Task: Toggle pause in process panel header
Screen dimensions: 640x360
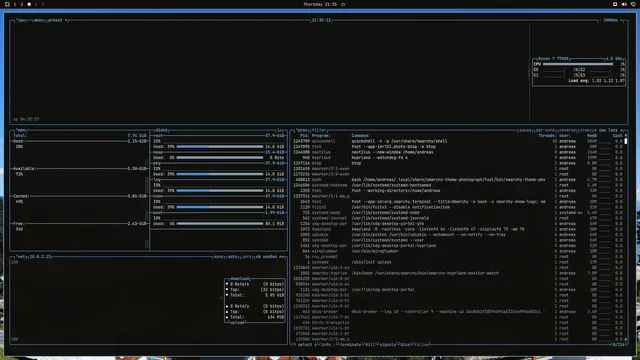Action: pos(525,130)
